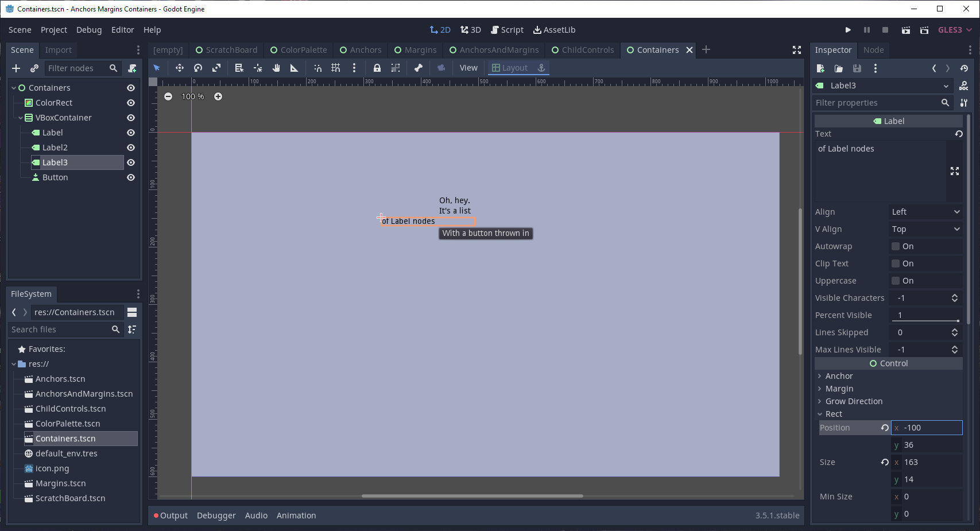Enable the Pan mode tool

[x=276, y=68]
